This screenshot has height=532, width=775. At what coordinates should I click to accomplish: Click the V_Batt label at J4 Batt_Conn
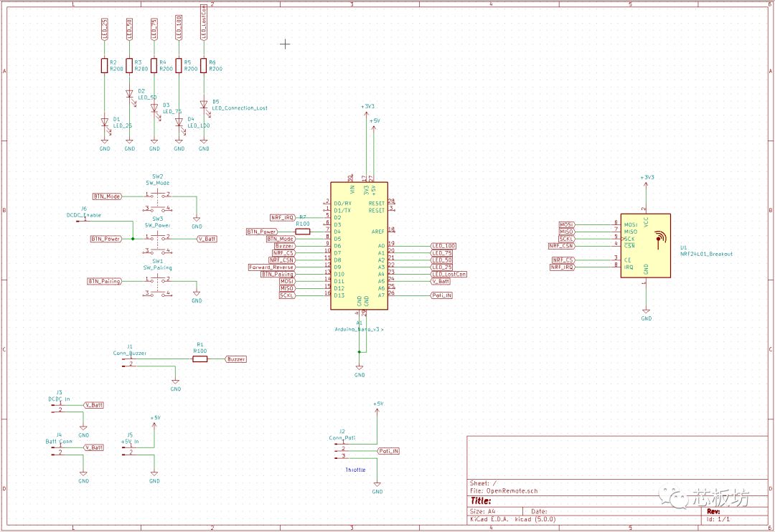coord(94,447)
